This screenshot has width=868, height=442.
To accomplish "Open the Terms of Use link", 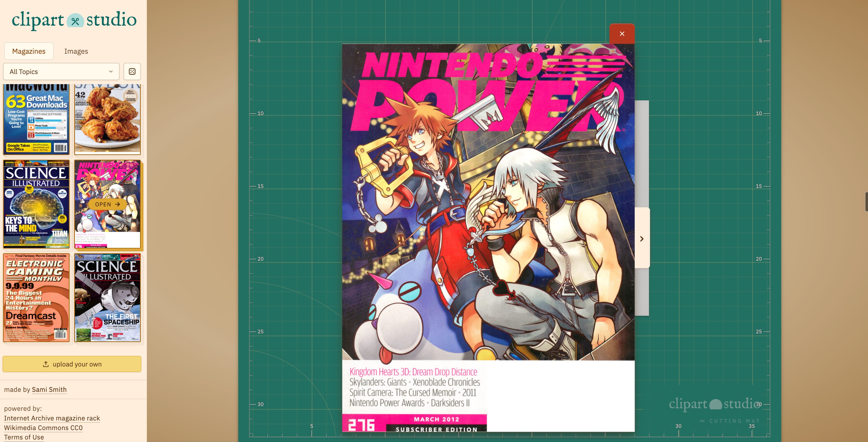I will [24, 437].
